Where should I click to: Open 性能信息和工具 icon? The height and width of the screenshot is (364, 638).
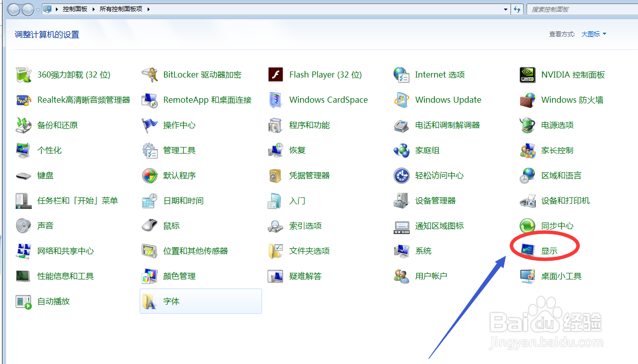coord(23,276)
